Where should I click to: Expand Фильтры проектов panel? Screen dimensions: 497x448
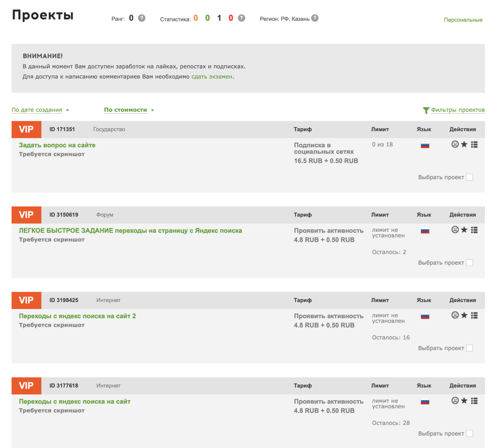point(454,110)
